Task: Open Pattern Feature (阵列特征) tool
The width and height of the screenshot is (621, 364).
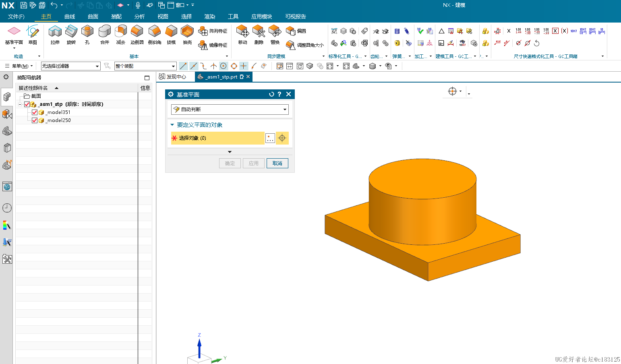Action: pyautogui.click(x=213, y=31)
